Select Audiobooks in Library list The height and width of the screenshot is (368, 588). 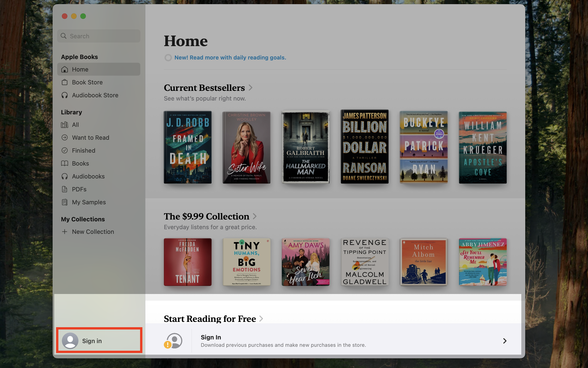[x=99, y=176]
